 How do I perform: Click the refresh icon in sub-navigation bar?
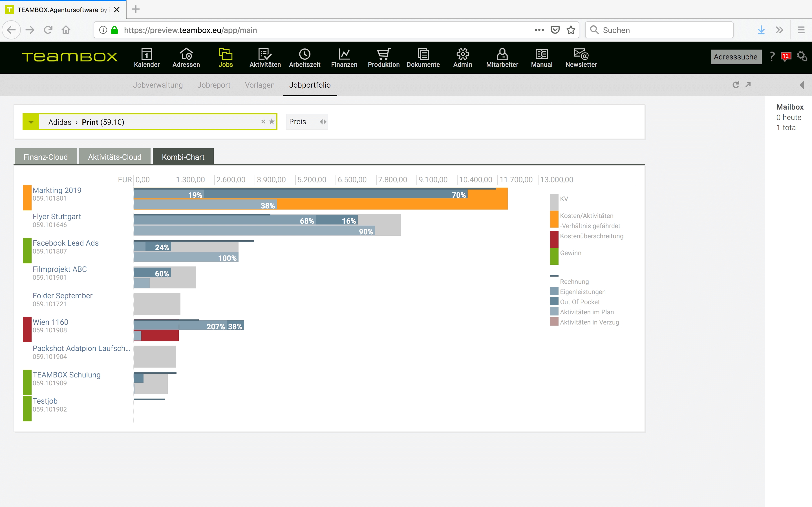coord(736,85)
